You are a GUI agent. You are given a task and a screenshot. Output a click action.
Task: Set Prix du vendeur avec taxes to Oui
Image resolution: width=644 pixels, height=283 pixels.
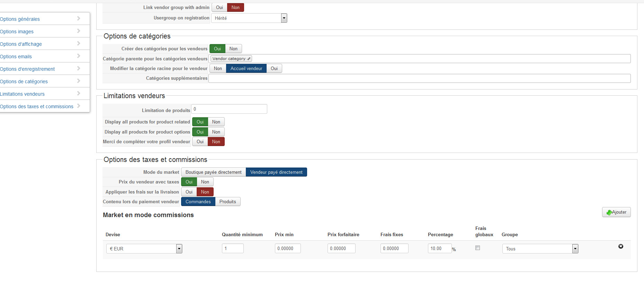coord(189,182)
